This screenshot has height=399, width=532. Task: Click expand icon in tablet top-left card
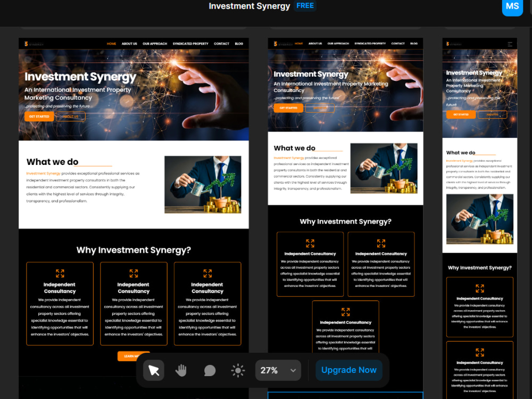pyautogui.click(x=310, y=243)
